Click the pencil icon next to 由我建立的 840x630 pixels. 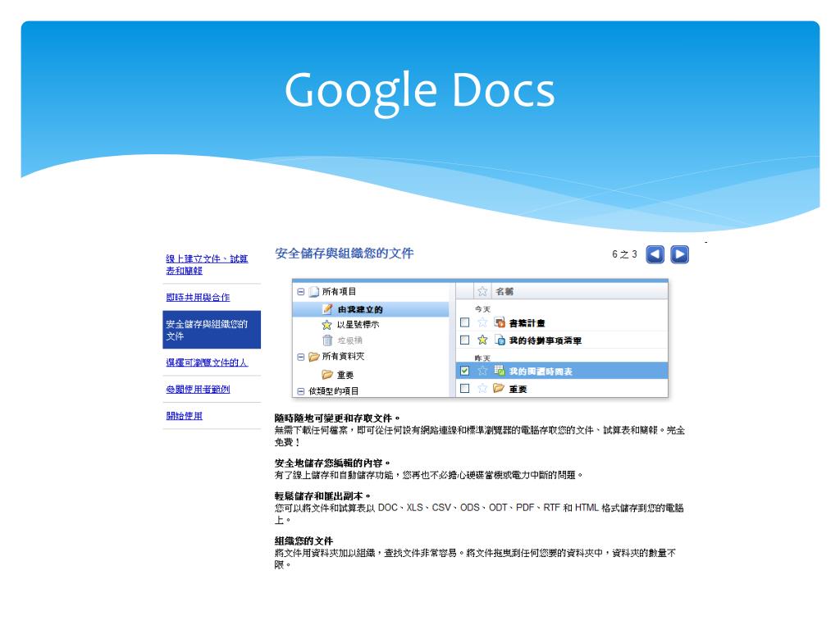(327, 309)
